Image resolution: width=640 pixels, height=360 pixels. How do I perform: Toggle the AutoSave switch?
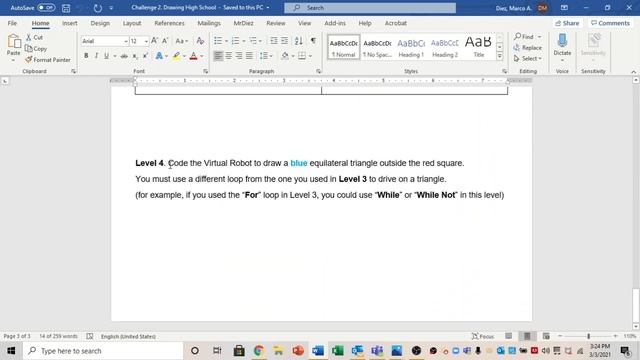(46, 8)
